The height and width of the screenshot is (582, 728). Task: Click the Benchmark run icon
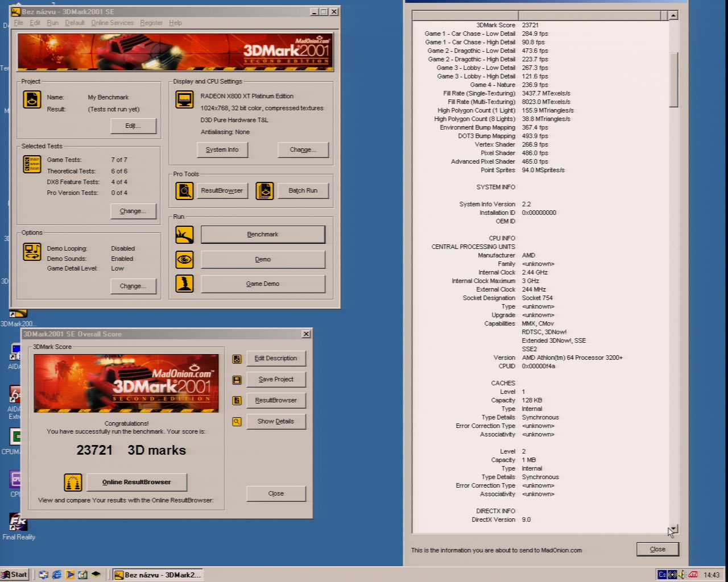pos(184,235)
